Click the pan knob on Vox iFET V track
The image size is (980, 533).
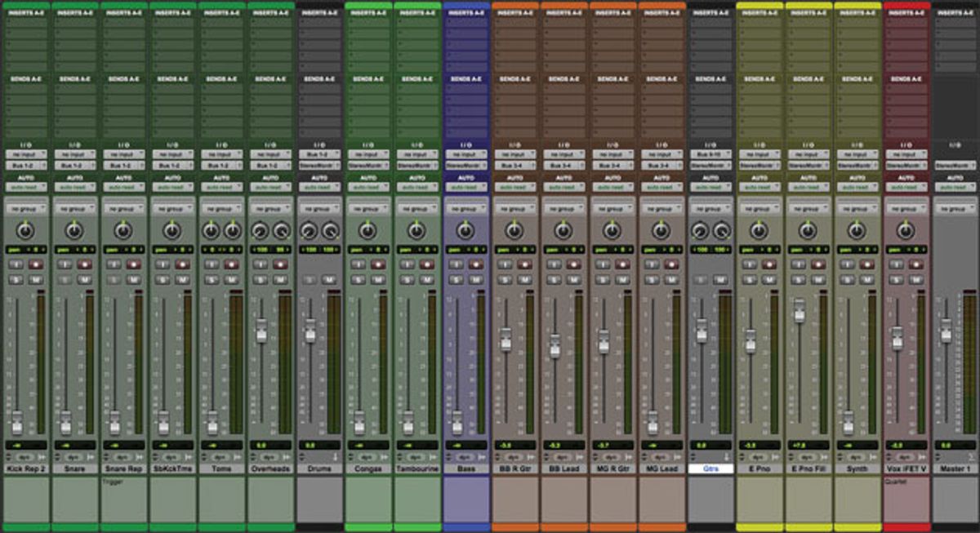point(906,231)
